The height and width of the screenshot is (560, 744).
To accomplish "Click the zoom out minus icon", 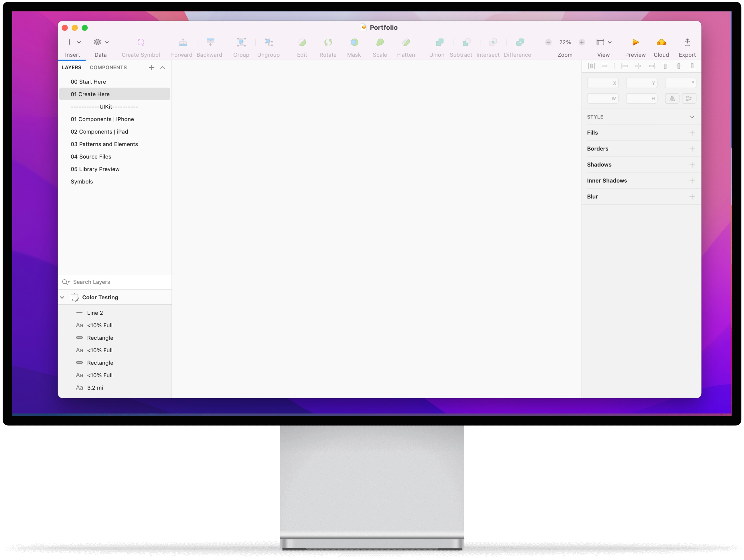I will tap(548, 42).
